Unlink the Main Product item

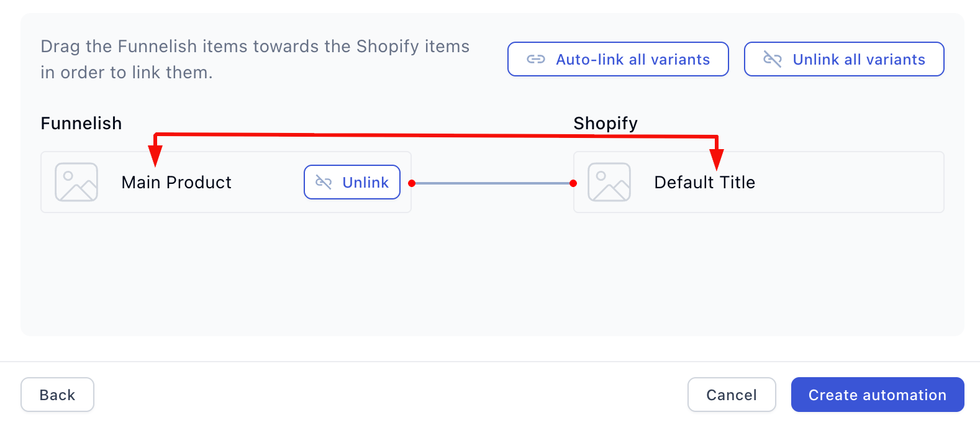pos(352,182)
